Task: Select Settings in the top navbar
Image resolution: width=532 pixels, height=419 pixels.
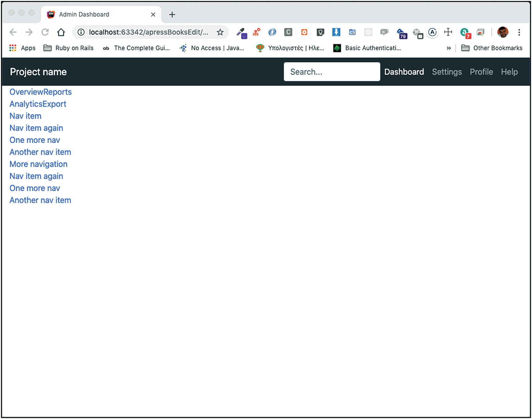Action: pyautogui.click(x=447, y=72)
